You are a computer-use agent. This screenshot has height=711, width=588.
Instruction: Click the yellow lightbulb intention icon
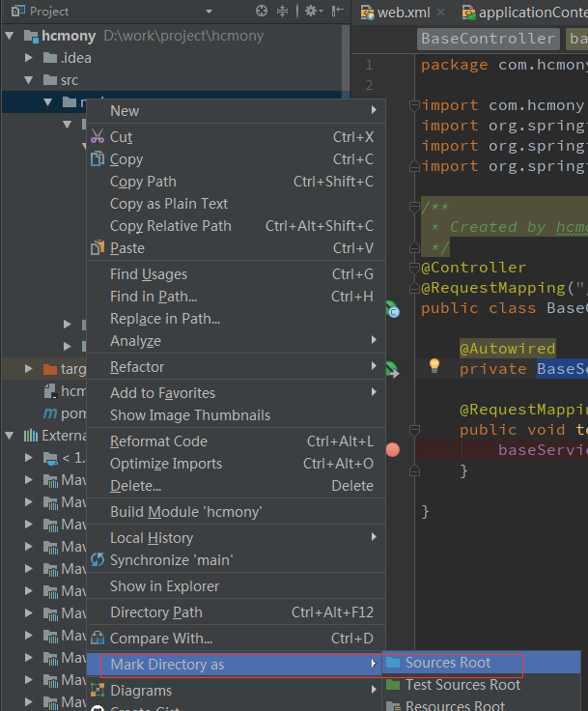point(434,365)
